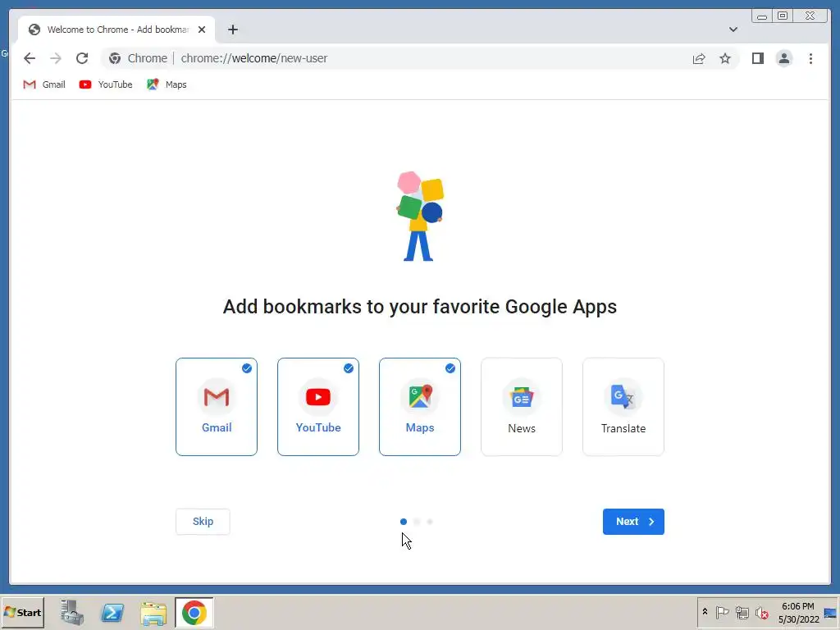
Task: Open the share this page icon
Action: [x=699, y=58]
